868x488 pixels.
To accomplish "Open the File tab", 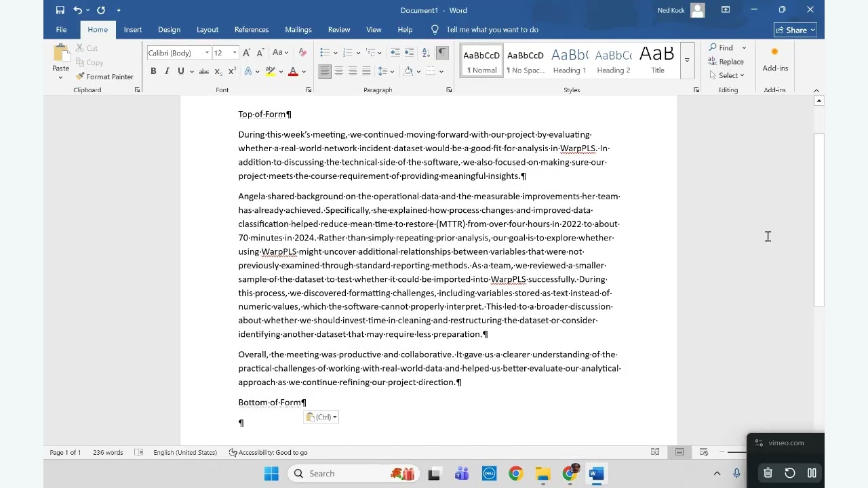I will 61,30.
